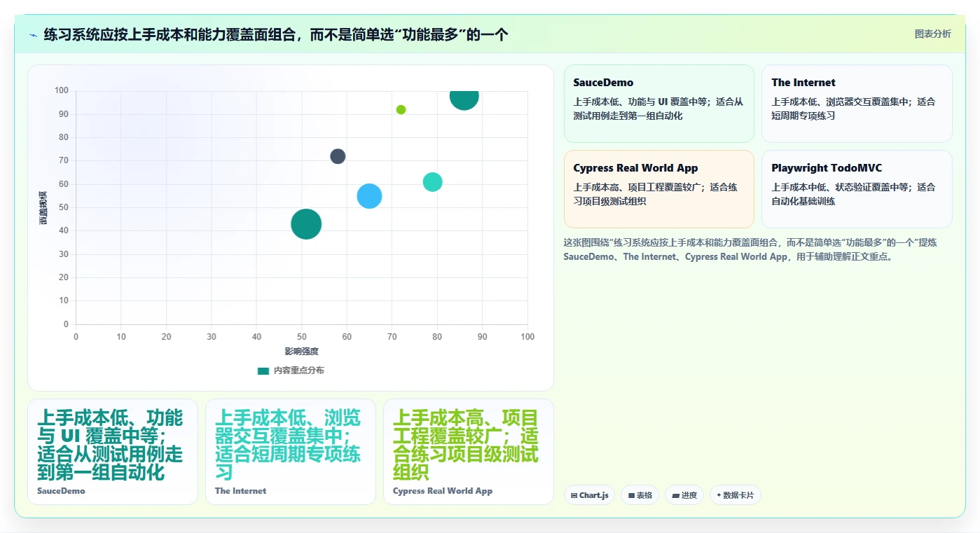
Task: Open the SauceDemo card title
Action: (603, 83)
